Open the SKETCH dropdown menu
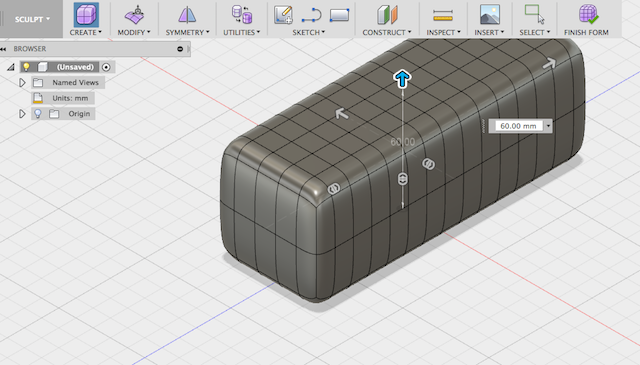640x365 pixels. [308, 32]
